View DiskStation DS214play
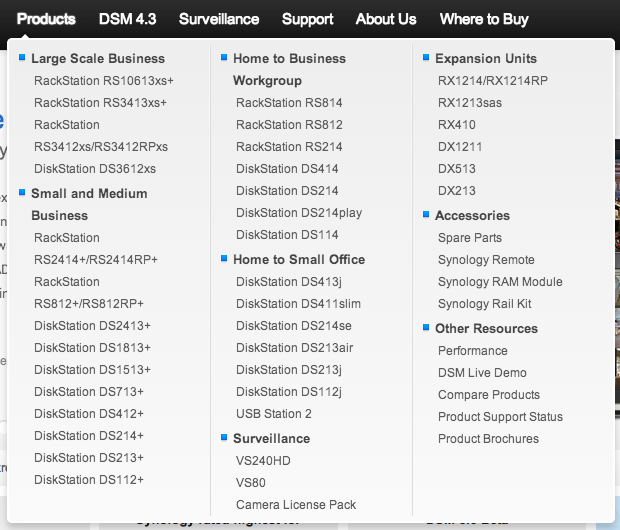The image size is (620, 530). coord(299,213)
